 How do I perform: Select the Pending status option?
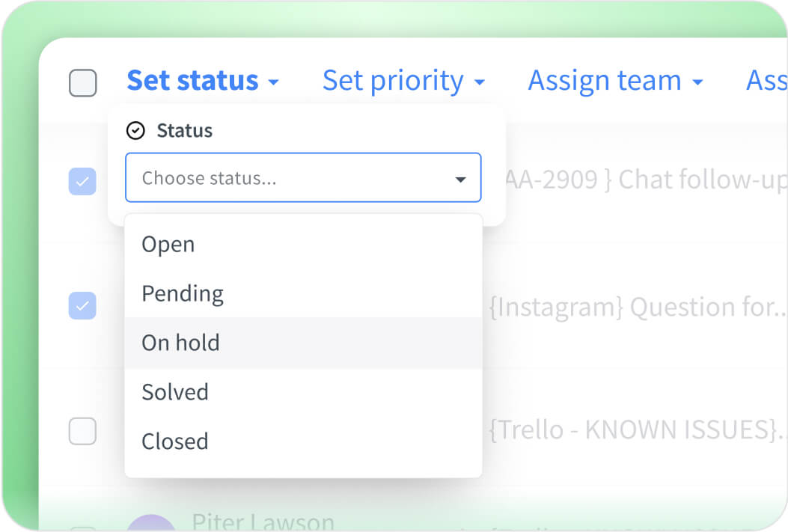(182, 293)
